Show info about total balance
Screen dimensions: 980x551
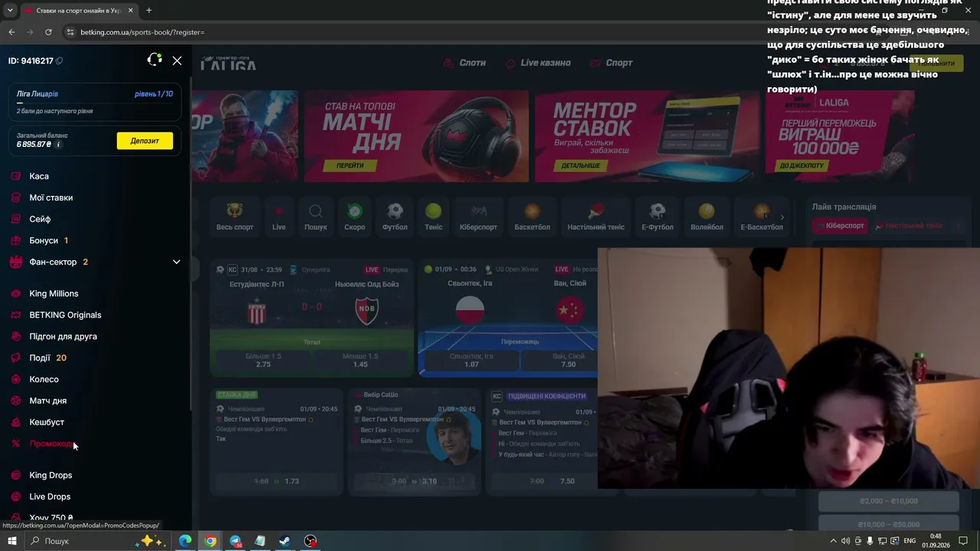[58, 144]
